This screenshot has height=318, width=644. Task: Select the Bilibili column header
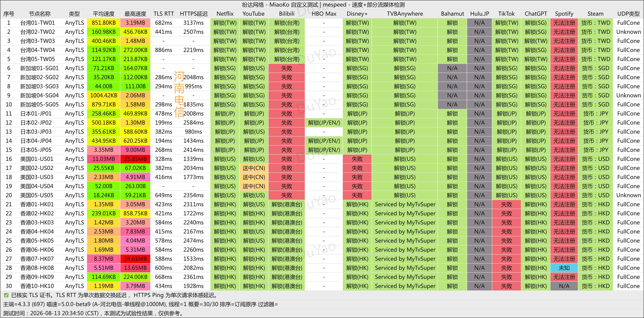(287, 14)
